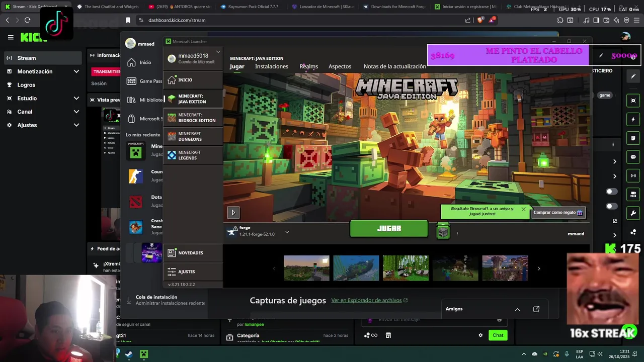The image size is (644, 362).
Task: Play the banner video preview button
Action: click(233, 212)
